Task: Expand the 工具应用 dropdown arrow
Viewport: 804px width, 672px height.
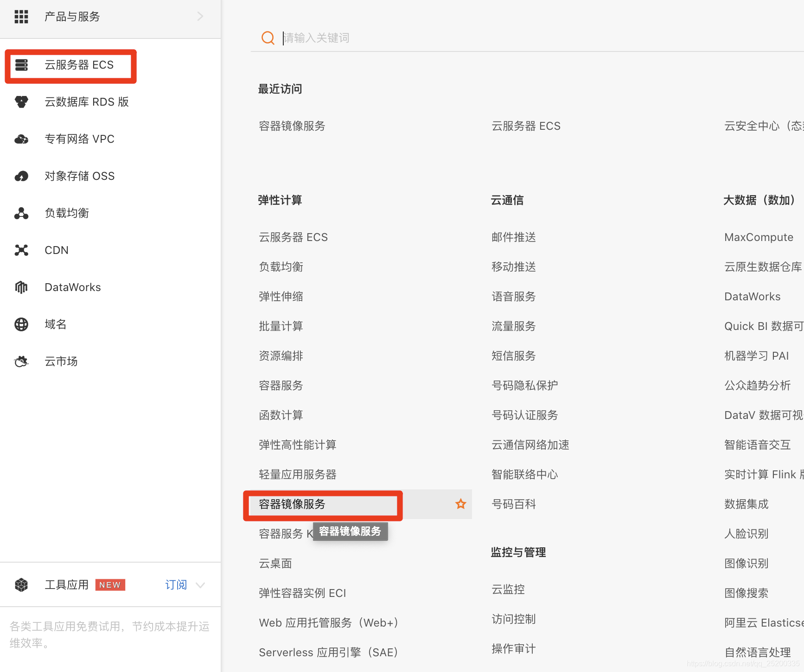Action: pos(200,585)
